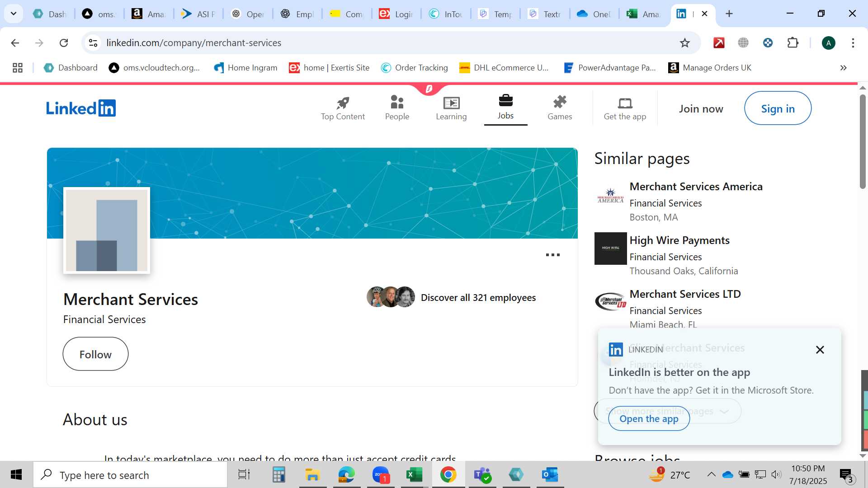The height and width of the screenshot is (488, 868).
Task: Launch Excel from the taskbar
Action: [x=414, y=475]
